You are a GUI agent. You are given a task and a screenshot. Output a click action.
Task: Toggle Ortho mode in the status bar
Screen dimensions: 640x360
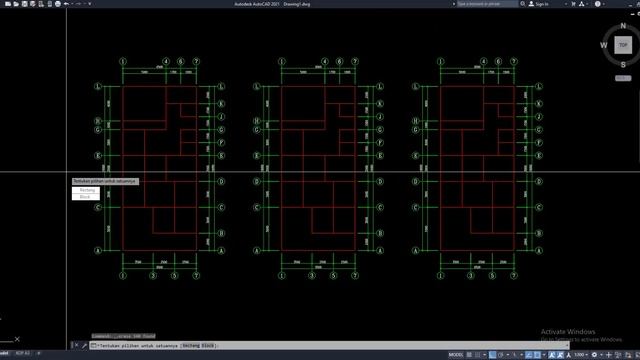point(493,355)
